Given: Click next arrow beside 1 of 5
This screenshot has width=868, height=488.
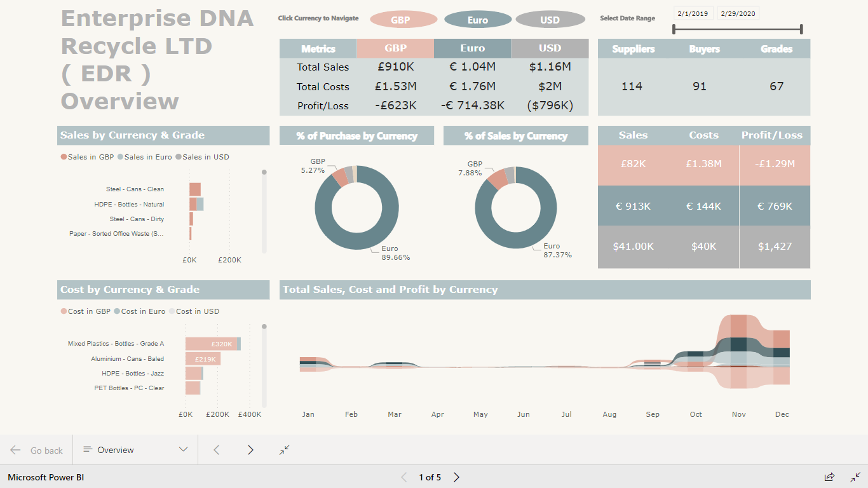Looking at the screenshot, I should (x=456, y=477).
